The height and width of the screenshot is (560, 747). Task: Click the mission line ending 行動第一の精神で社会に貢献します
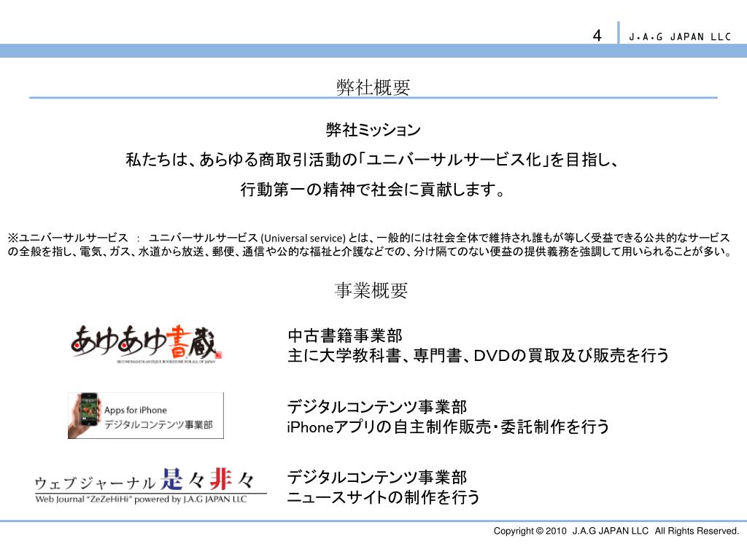tap(373, 190)
